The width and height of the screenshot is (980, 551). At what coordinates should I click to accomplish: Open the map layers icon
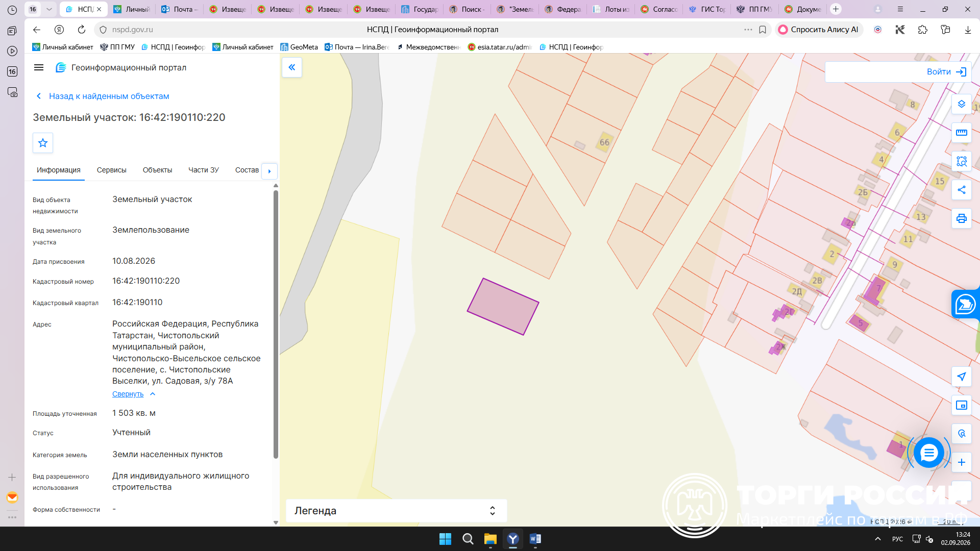[962, 104]
